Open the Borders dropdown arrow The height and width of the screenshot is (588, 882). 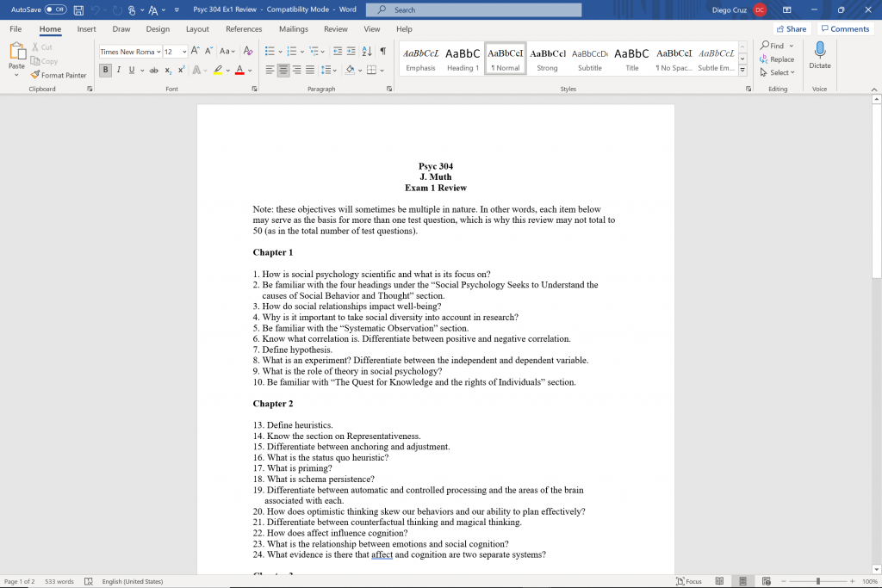point(382,71)
